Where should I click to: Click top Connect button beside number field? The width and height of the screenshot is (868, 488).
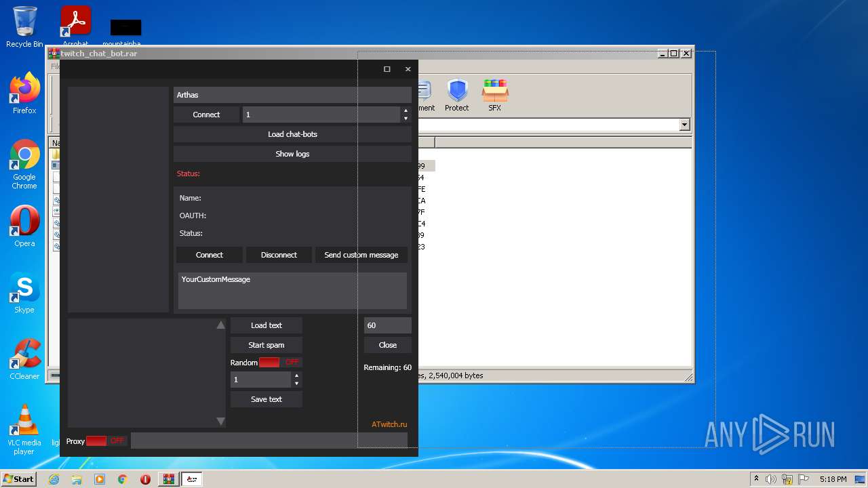(206, 115)
